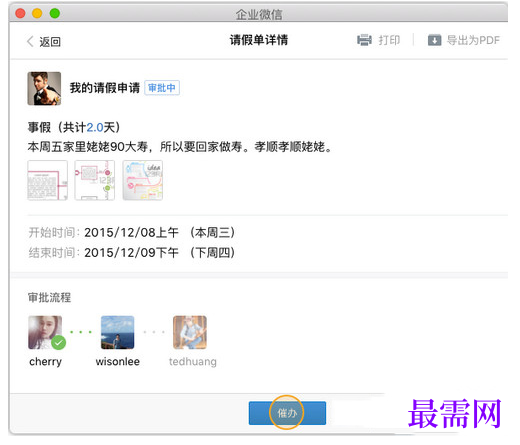Screen dimensions: 520x445
Task: Click the 审批中 status badge
Action: click(x=162, y=88)
